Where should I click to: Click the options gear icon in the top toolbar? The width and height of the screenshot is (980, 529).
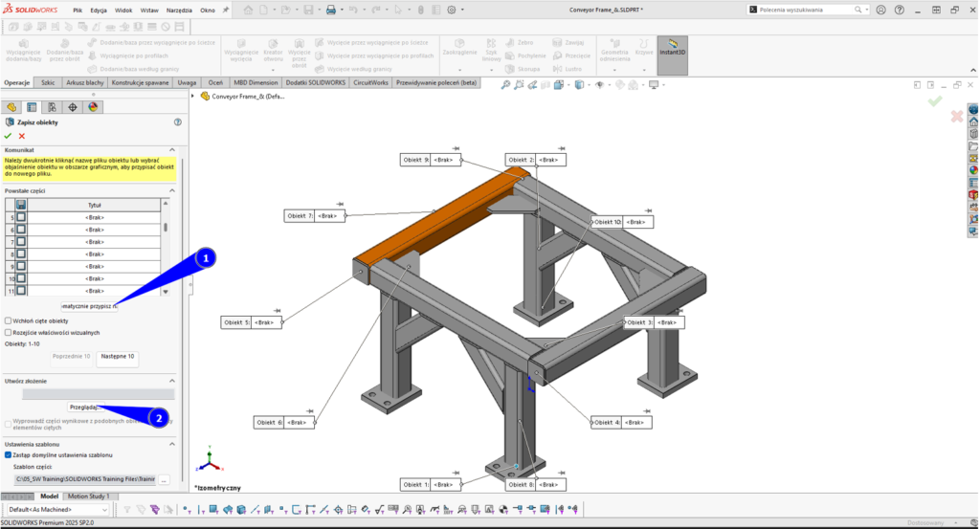[452, 10]
